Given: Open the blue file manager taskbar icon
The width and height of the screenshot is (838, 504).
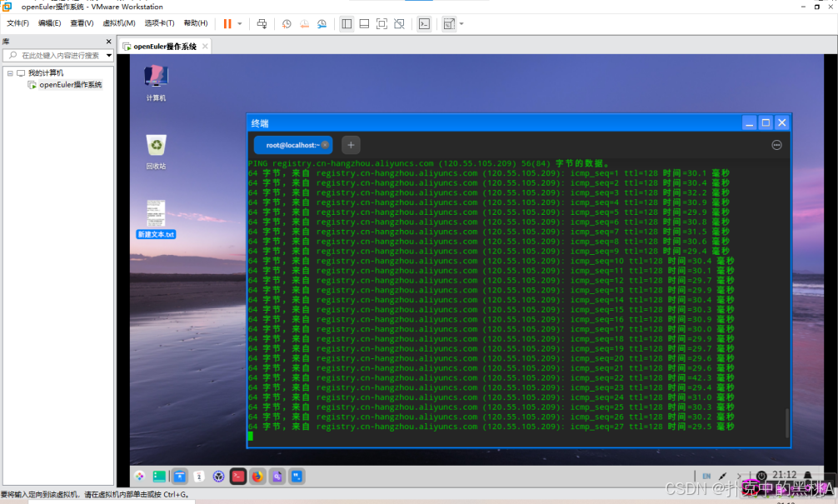Looking at the screenshot, I should coord(180,477).
